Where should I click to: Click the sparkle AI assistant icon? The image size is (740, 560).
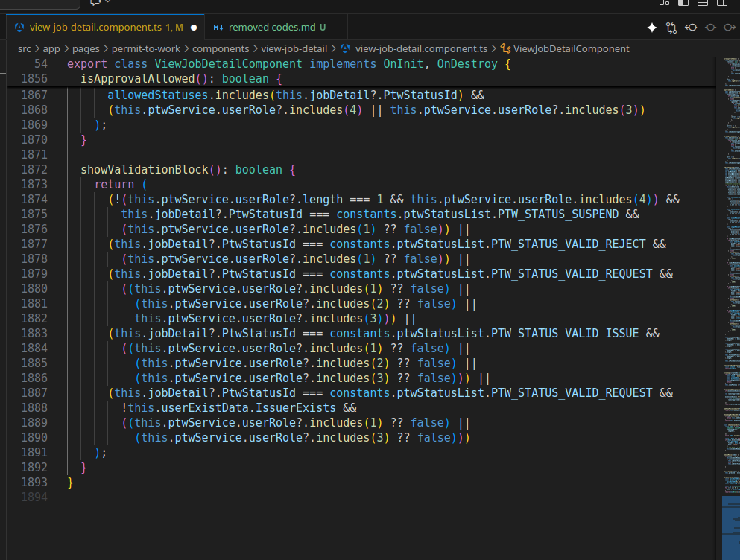tap(652, 28)
